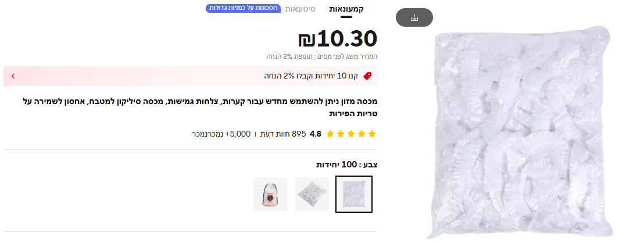Click the large product image of covers
Image resolution: width=644 pixels, height=243 pixels.
520,132
